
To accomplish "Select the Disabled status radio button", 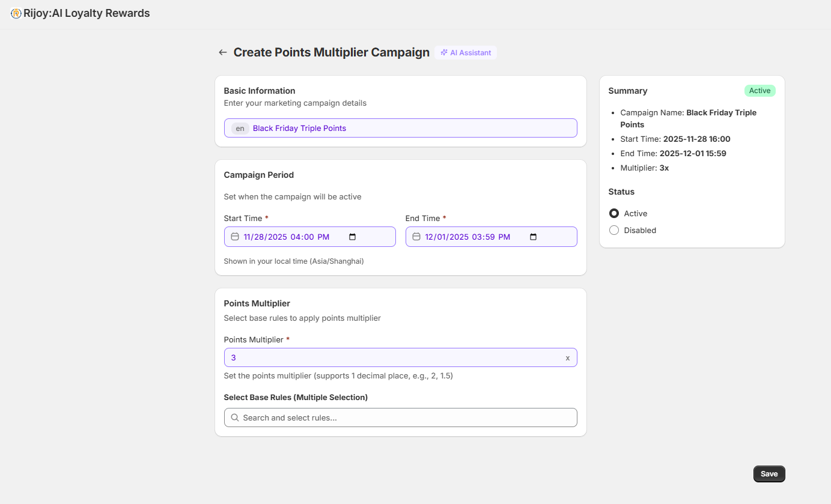I will pyautogui.click(x=614, y=230).
